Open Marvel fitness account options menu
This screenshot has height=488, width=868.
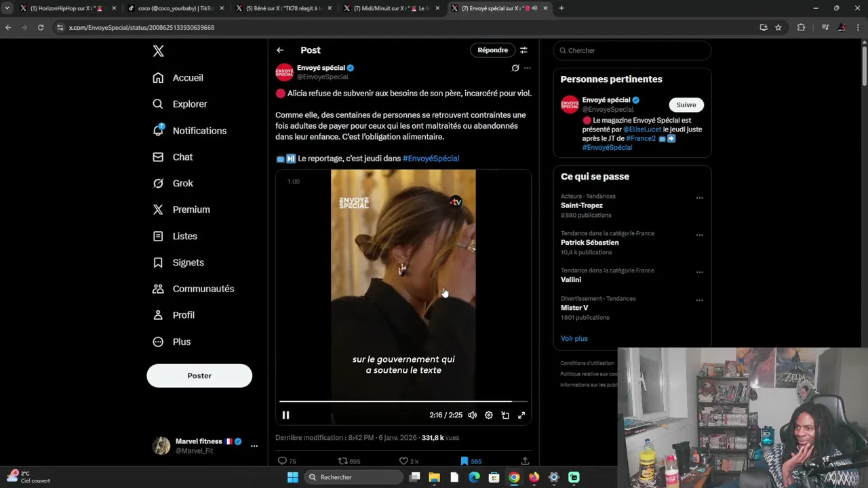point(254,446)
